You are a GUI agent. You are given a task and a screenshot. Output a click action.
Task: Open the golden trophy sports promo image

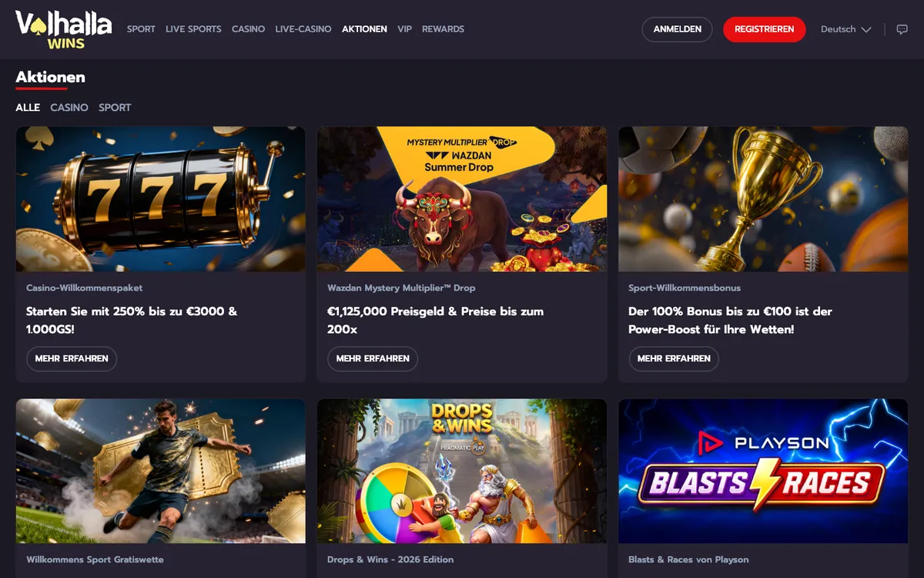point(763,199)
